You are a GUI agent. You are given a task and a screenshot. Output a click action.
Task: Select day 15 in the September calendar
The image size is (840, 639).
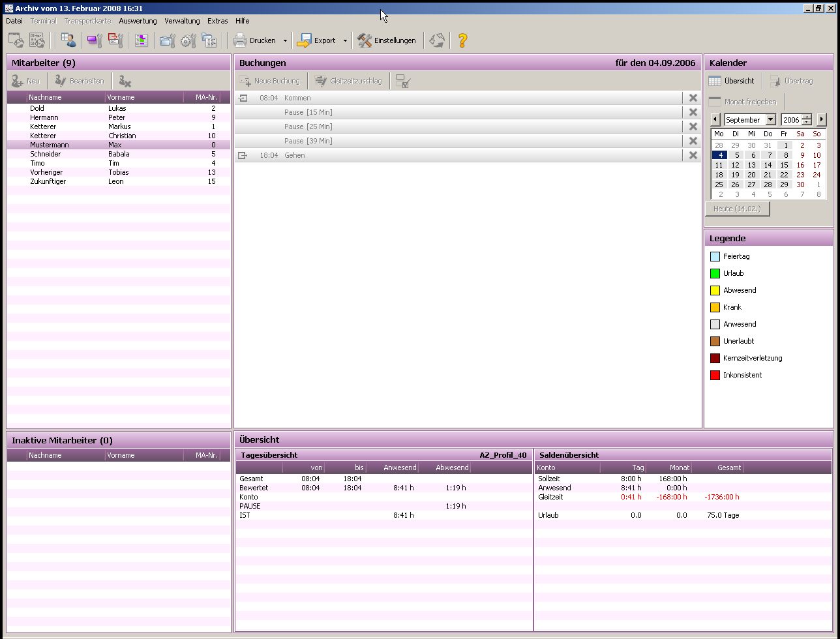(785, 165)
